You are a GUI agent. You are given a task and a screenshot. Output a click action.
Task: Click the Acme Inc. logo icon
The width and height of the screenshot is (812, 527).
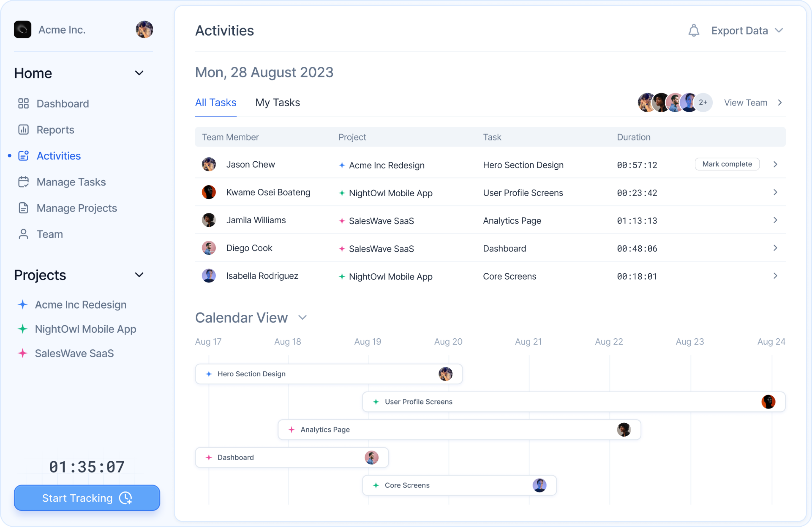(23, 29)
